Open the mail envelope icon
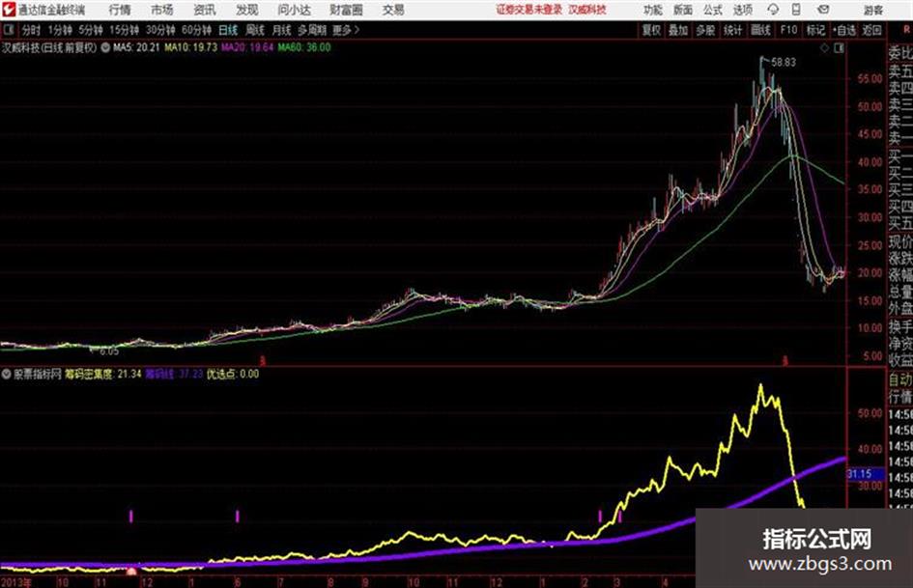This screenshot has height=588, width=913. 823,10
